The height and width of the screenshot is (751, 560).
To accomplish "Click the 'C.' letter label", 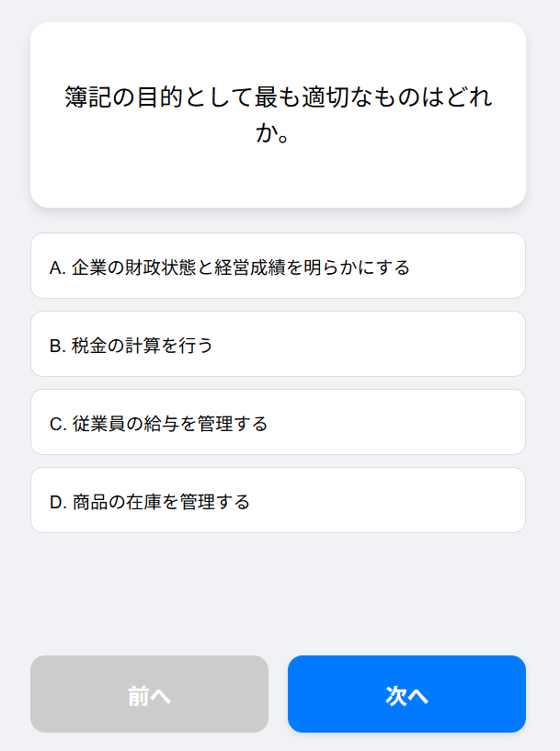I will pos(58,424).
